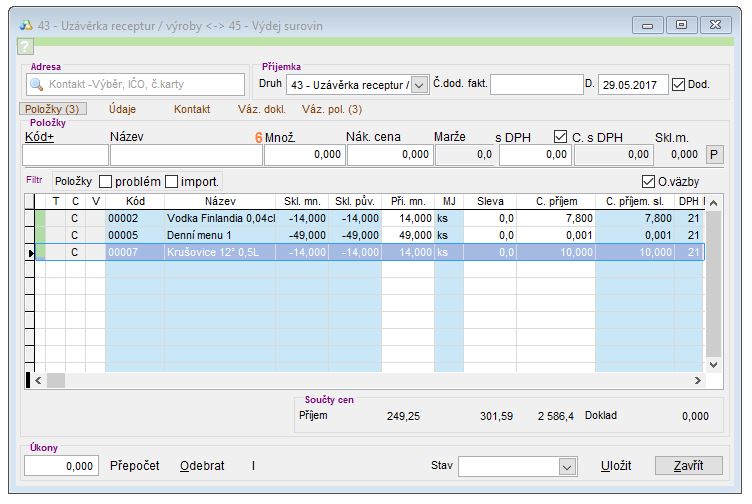This screenshot has height=504, width=752.
Task: Uncheck the C. s DPH checkbox
Action: click(561, 136)
